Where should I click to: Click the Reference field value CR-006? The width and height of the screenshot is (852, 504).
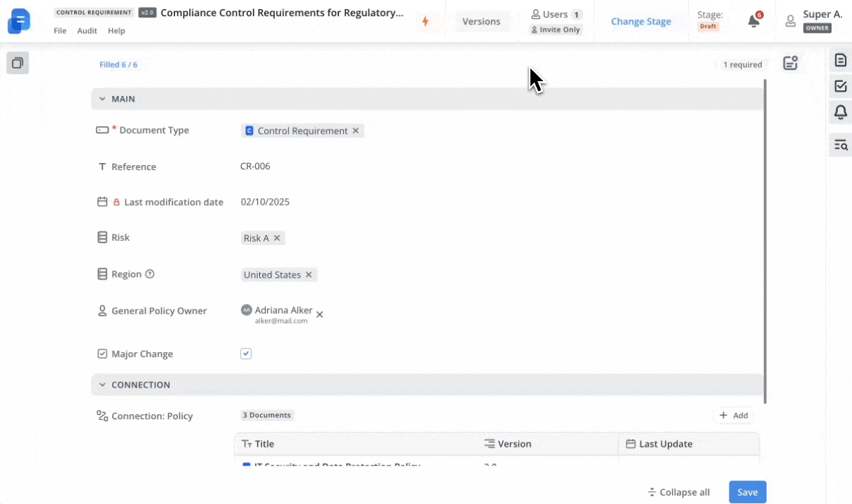255,167
